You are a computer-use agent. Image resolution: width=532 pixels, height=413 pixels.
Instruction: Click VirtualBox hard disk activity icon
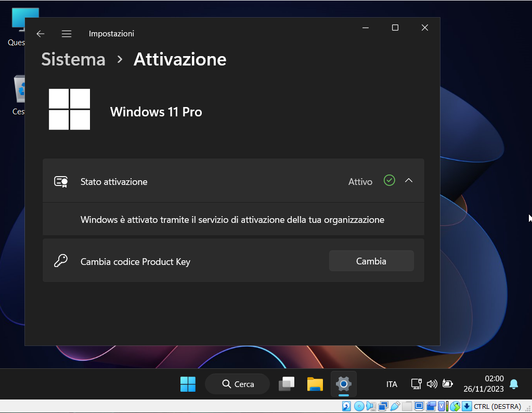tap(346, 406)
